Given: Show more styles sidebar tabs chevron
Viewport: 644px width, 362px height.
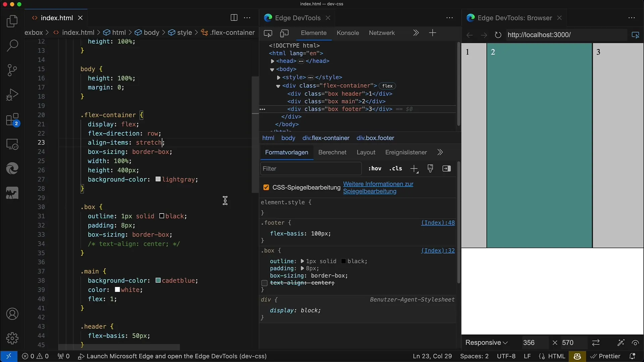Looking at the screenshot, I should [440, 152].
